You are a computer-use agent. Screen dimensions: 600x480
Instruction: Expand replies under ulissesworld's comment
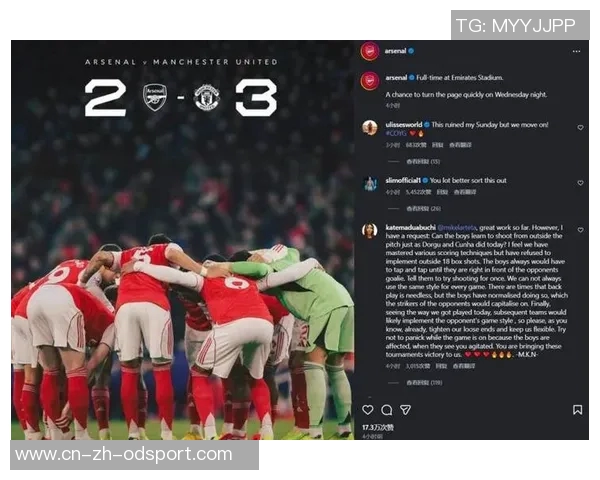click(423, 162)
